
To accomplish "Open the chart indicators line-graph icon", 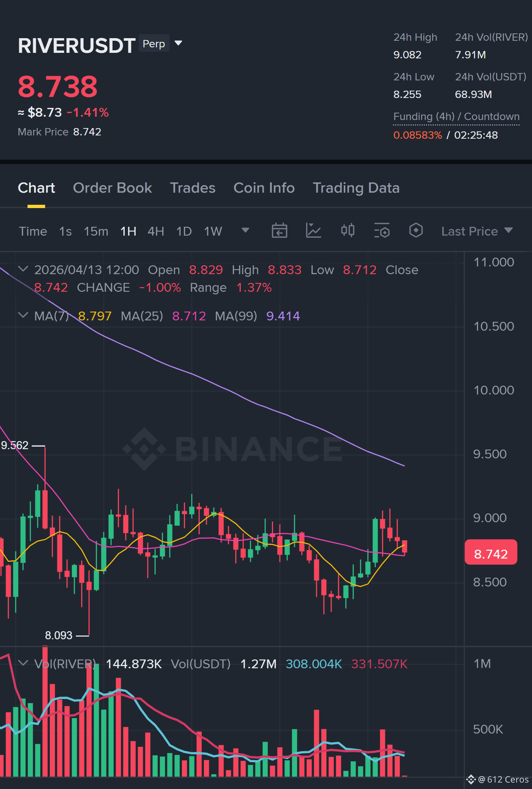I will click(313, 231).
